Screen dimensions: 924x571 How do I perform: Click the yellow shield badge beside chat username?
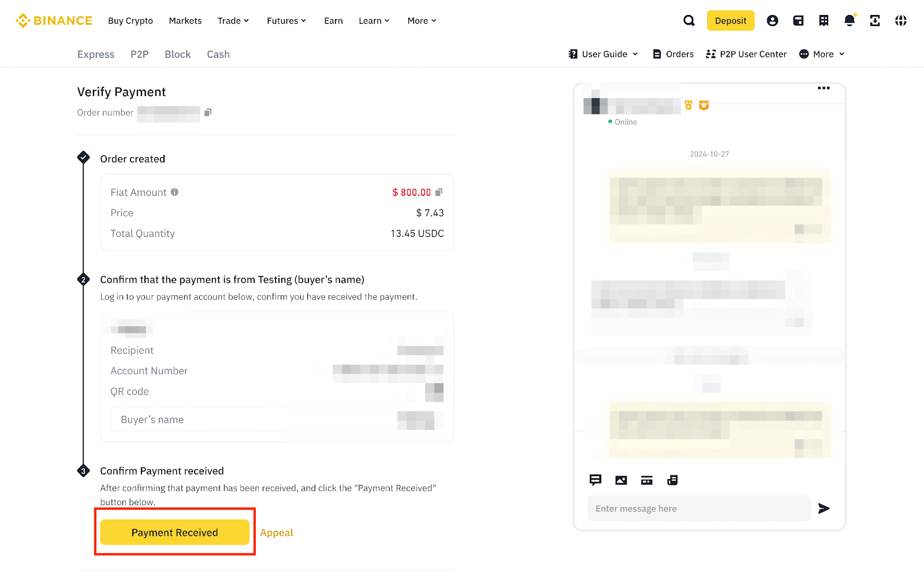coord(704,105)
